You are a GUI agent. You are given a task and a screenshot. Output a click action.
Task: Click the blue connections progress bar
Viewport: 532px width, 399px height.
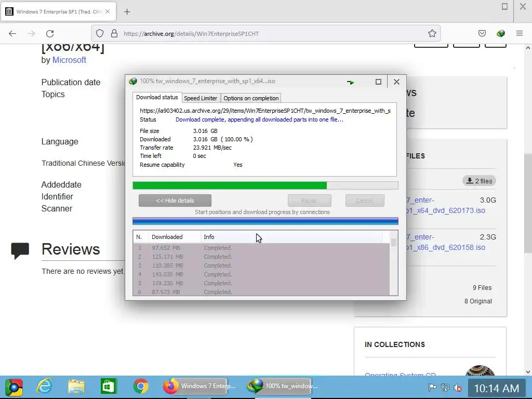(265, 221)
